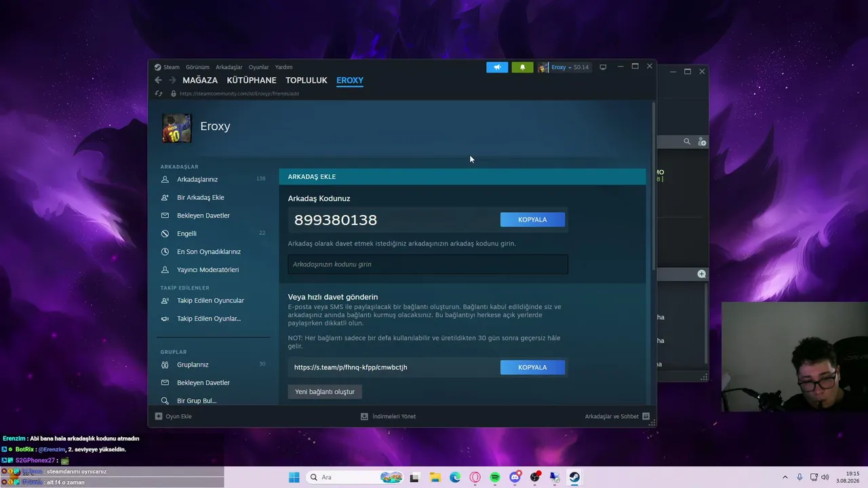
Task: Open the Windows Start menu
Action: click(294, 477)
